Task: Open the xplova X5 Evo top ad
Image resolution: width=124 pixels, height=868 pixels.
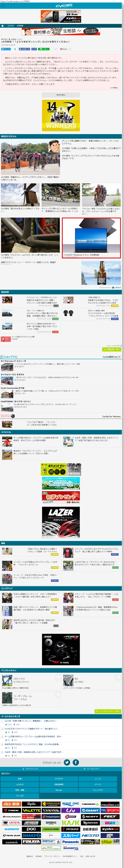Action: coord(61,16)
